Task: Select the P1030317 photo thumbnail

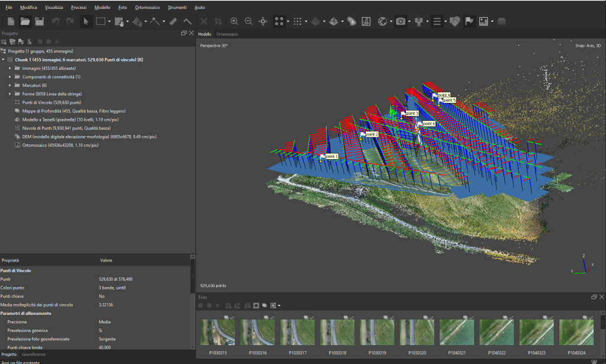Action: (297, 332)
